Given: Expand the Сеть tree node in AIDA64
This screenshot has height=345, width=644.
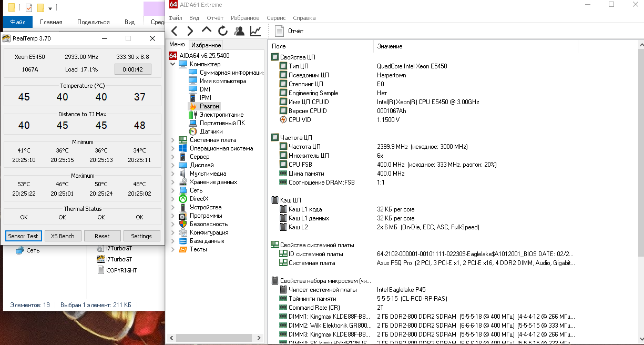Looking at the screenshot, I should (172, 190).
